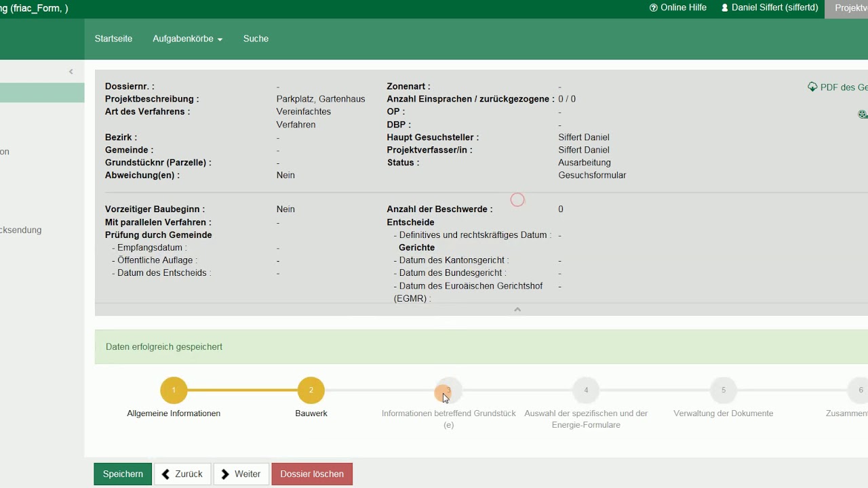Image resolution: width=868 pixels, height=488 pixels.
Task: Click the Zurück button
Action: pyautogui.click(x=182, y=474)
